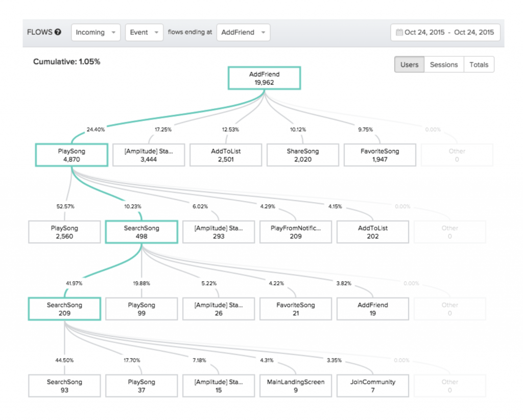The width and height of the screenshot is (523, 420).
Task: Switch to the Users view
Action: point(409,65)
